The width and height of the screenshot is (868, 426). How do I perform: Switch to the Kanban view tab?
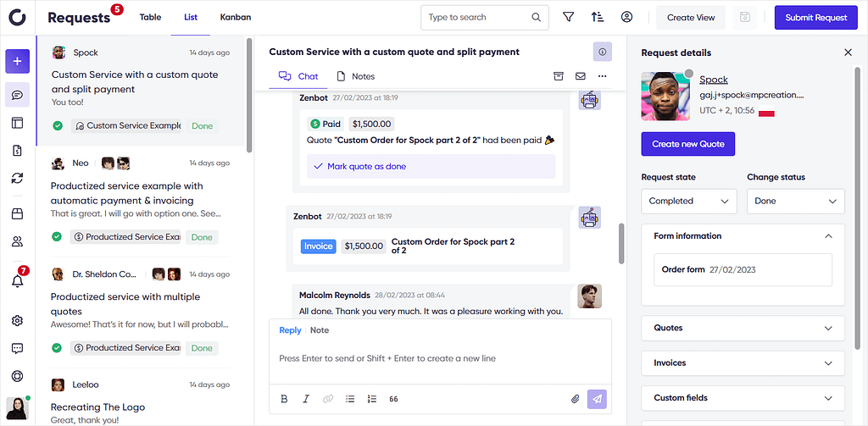(x=236, y=17)
